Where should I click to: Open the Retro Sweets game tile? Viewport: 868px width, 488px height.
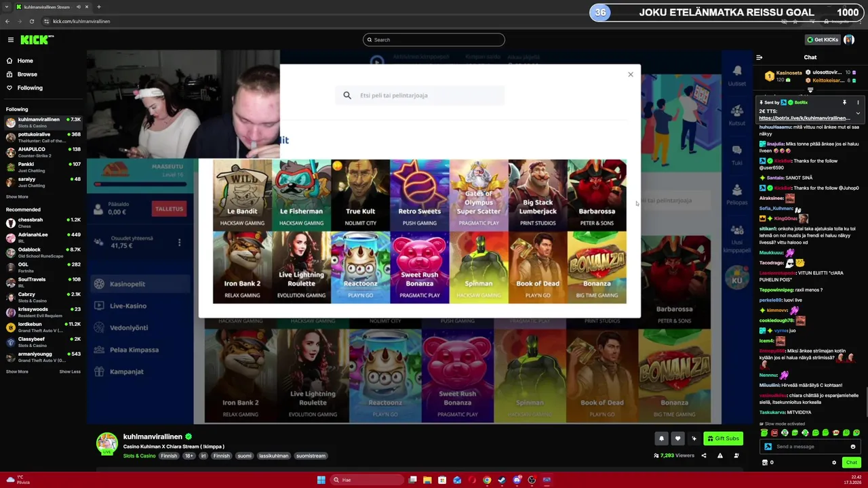419,195
